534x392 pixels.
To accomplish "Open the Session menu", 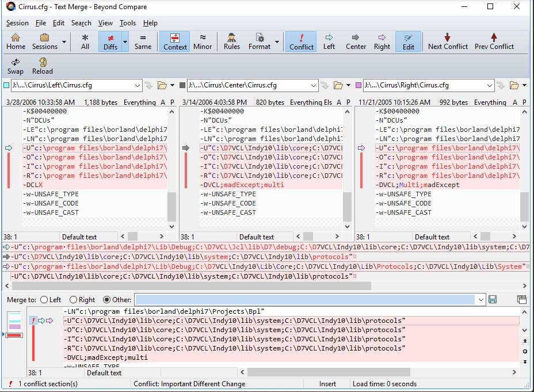I will coord(17,23).
